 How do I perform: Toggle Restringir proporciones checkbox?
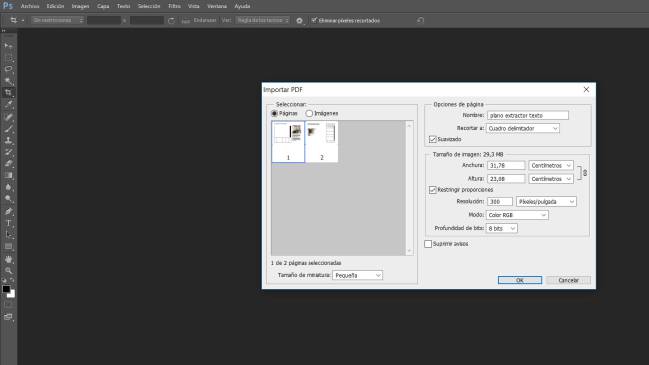433,190
